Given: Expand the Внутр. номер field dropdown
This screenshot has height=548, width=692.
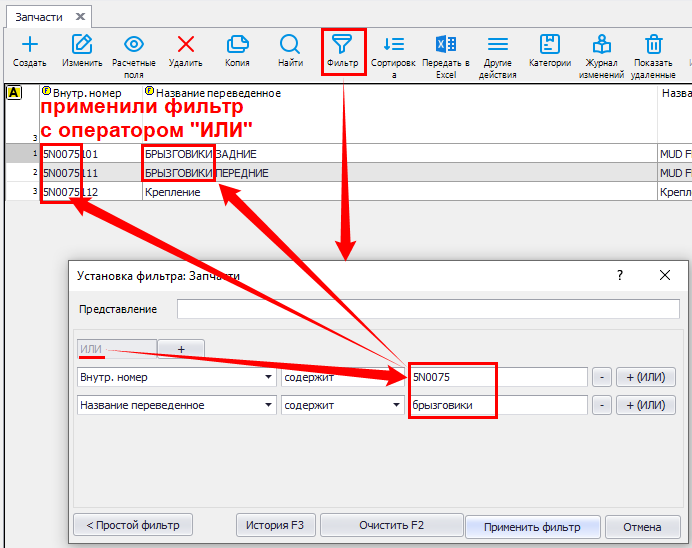Looking at the screenshot, I should [268, 378].
